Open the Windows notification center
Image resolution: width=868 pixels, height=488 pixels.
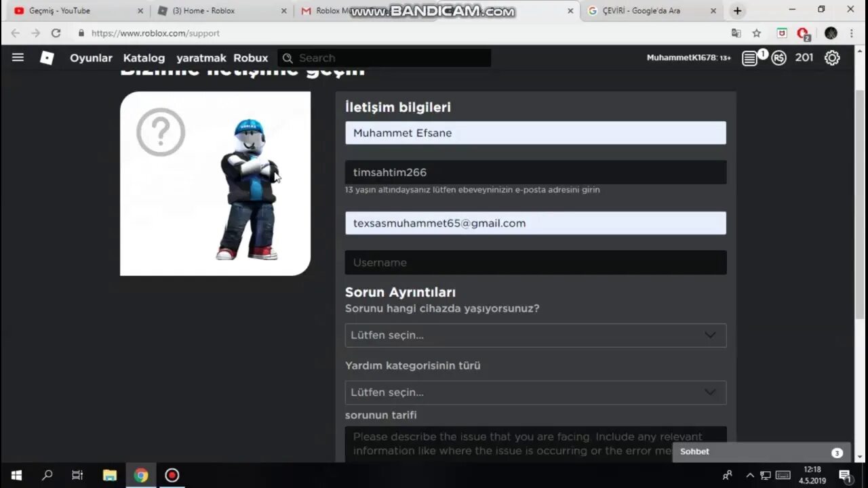(845, 475)
